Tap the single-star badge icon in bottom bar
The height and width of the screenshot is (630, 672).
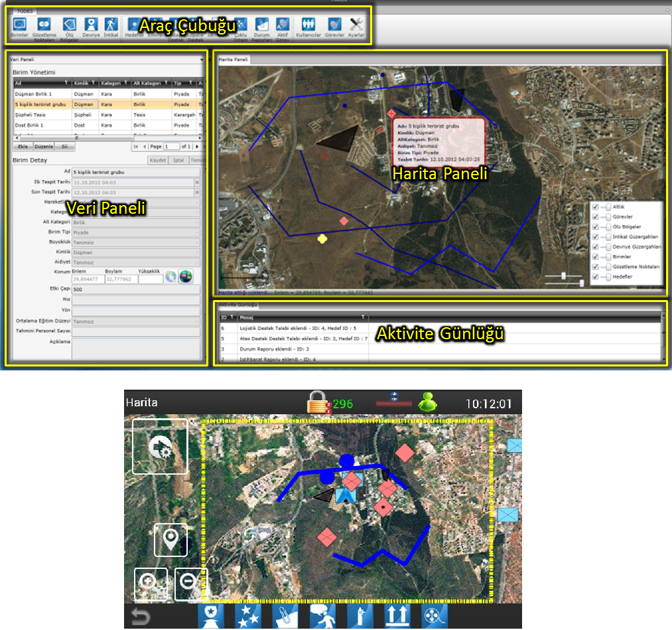pos(211,616)
